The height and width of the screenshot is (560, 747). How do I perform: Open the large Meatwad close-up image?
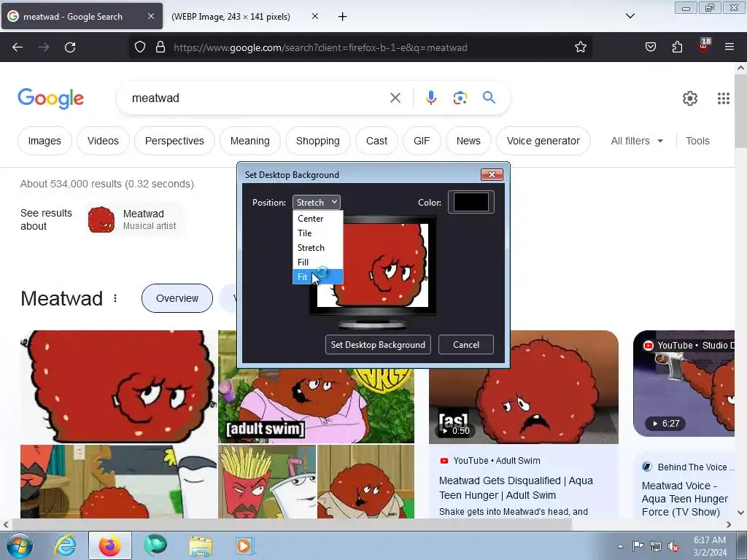(x=118, y=386)
